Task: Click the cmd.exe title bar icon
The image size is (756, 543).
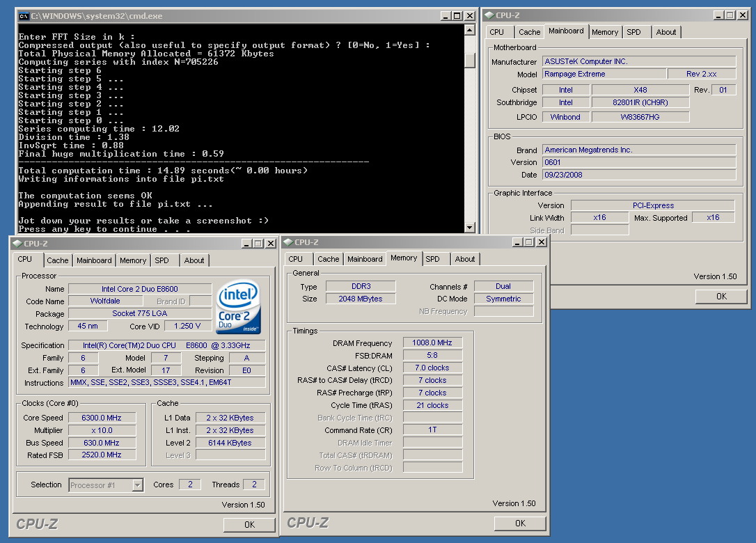Action: coord(24,16)
